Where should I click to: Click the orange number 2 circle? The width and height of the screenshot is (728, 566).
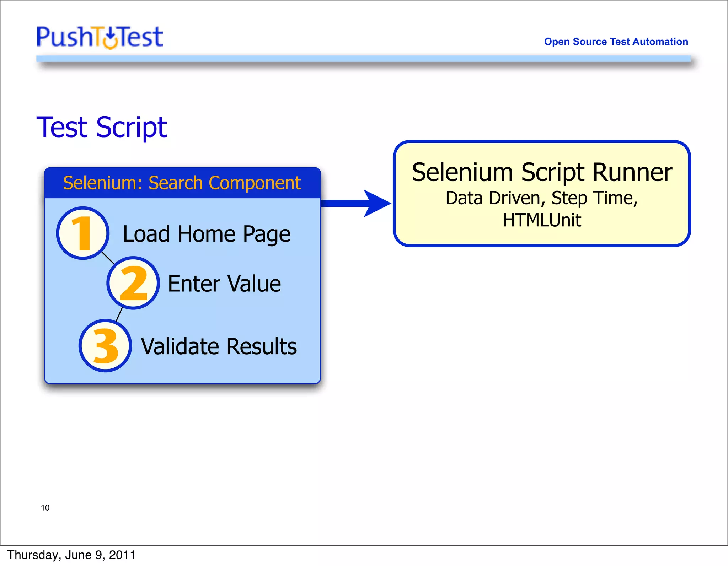pos(133,283)
